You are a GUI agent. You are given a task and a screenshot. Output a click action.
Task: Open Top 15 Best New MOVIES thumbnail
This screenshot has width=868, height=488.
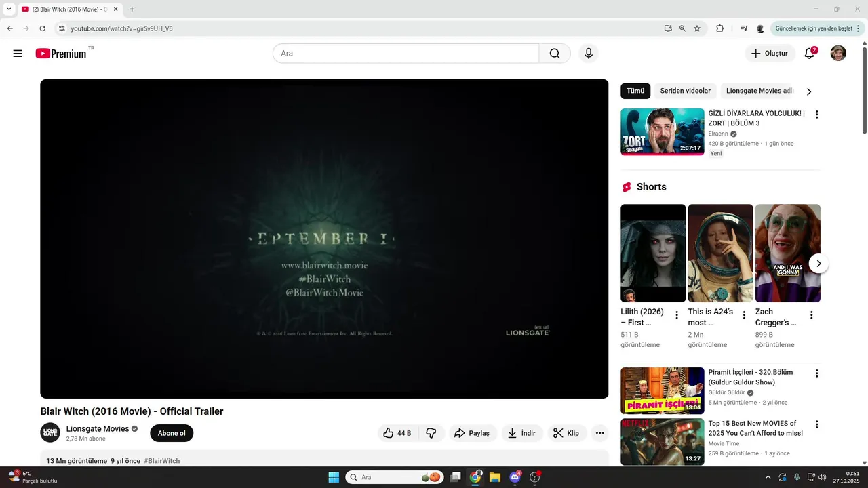pyautogui.click(x=663, y=442)
